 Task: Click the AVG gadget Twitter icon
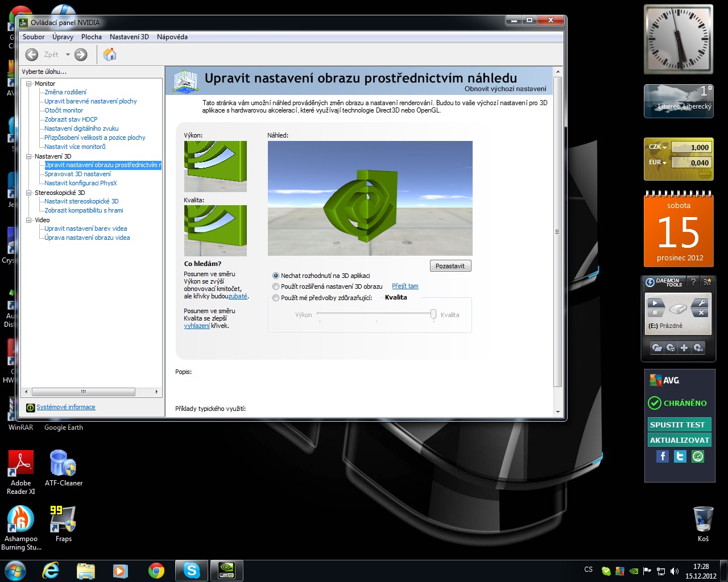click(x=680, y=456)
